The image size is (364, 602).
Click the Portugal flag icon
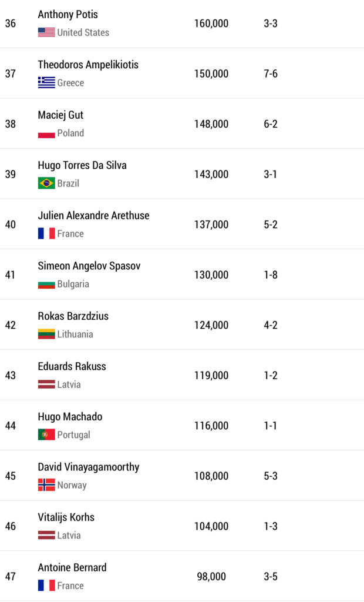click(x=46, y=435)
